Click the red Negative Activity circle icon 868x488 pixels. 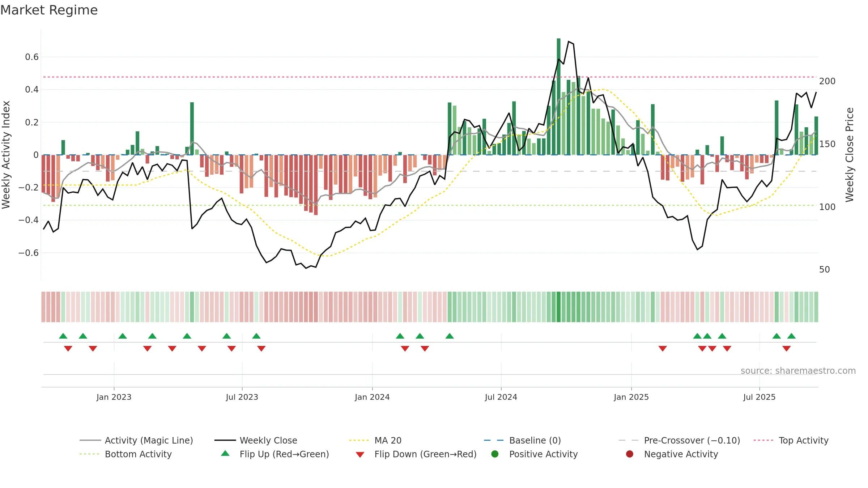click(x=630, y=454)
